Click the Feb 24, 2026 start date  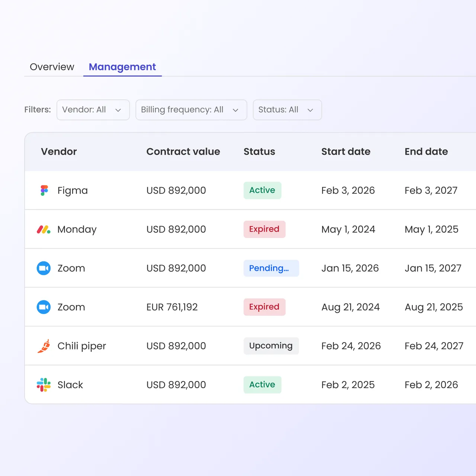pyautogui.click(x=351, y=346)
